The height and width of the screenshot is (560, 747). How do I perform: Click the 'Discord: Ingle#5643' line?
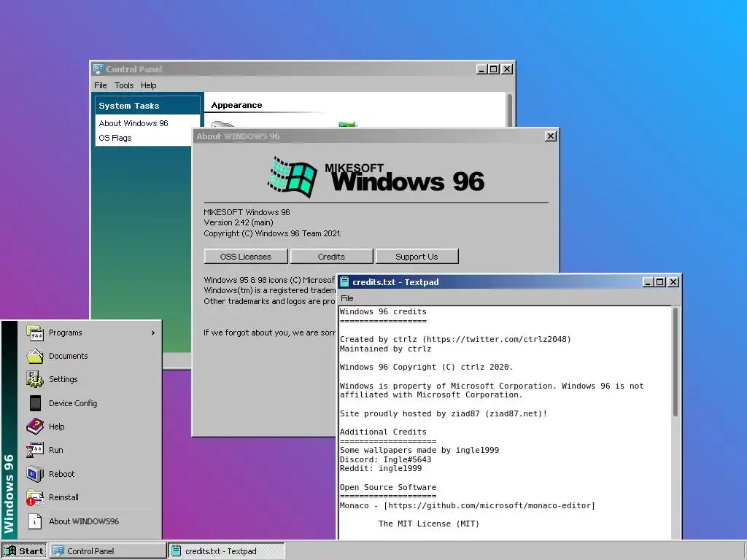(385, 459)
